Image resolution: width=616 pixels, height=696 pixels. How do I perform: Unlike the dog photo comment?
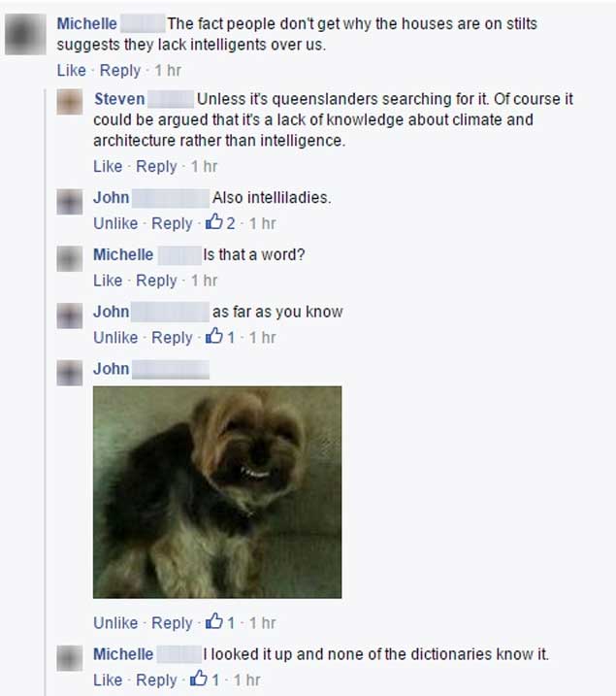point(115,623)
